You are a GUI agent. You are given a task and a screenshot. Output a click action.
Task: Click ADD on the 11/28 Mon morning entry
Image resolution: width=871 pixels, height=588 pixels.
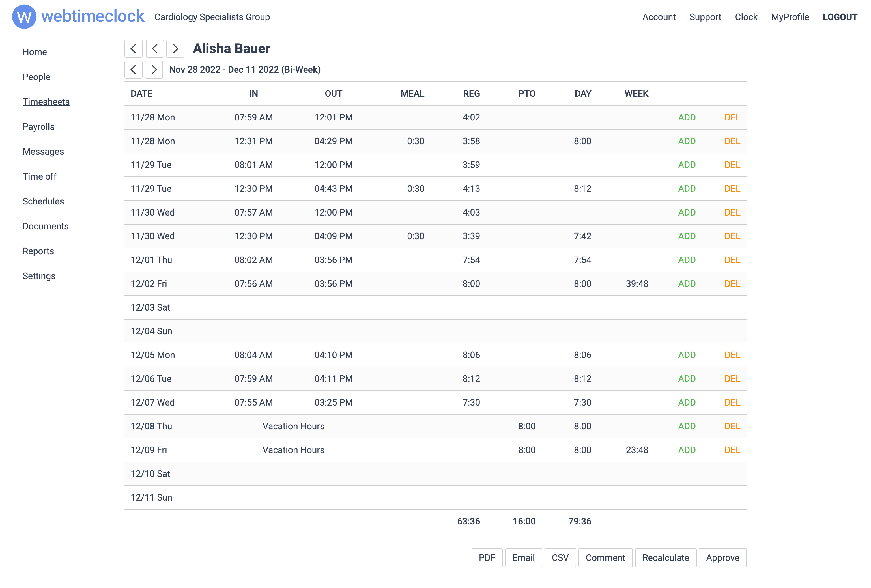[x=687, y=117]
